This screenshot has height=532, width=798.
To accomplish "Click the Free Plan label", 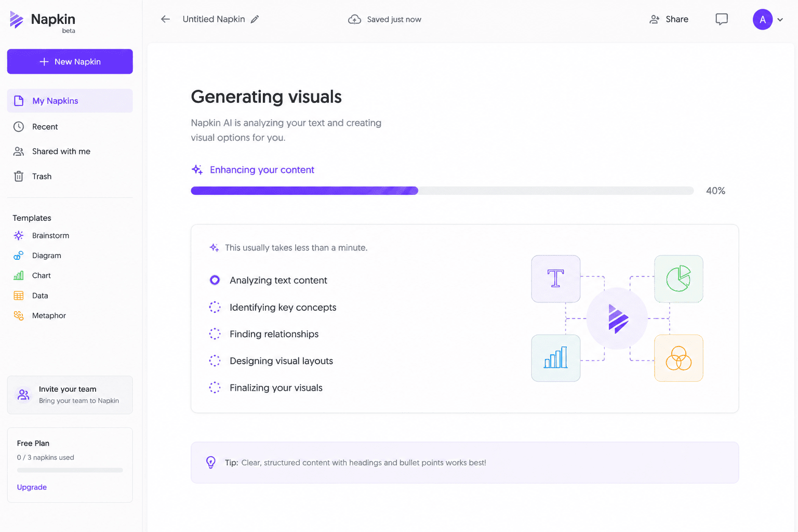I will pyautogui.click(x=33, y=443).
